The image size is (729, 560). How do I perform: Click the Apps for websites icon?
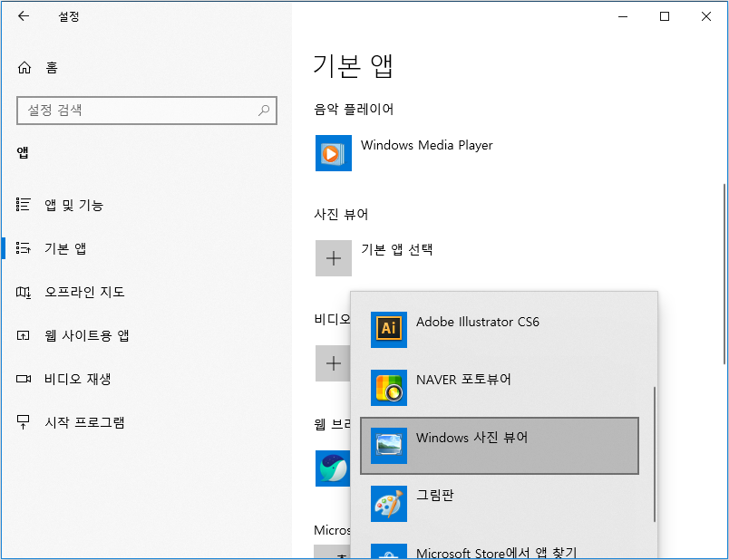24,335
